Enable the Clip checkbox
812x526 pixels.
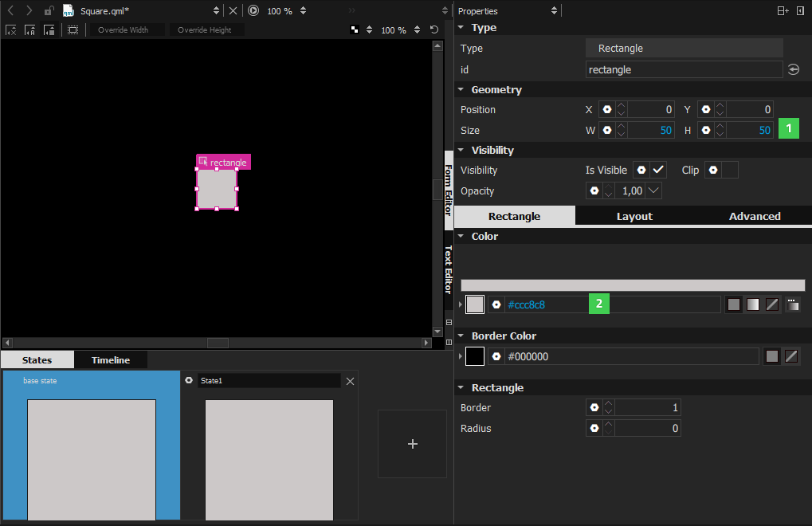(x=729, y=171)
